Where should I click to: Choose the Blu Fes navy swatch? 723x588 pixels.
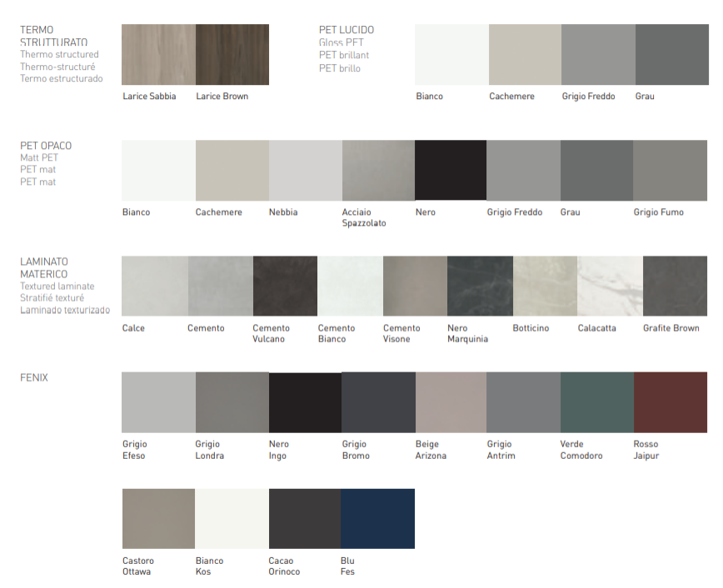(x=377, y=519)
